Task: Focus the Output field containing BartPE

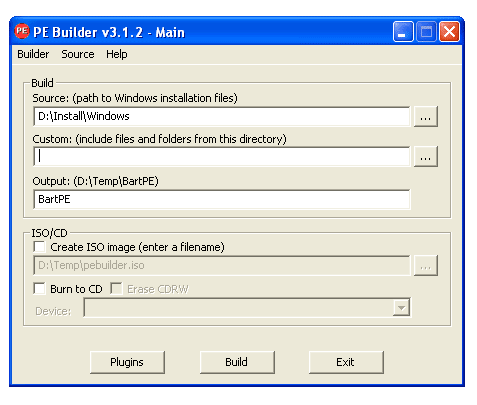Action: click(222, 199)
